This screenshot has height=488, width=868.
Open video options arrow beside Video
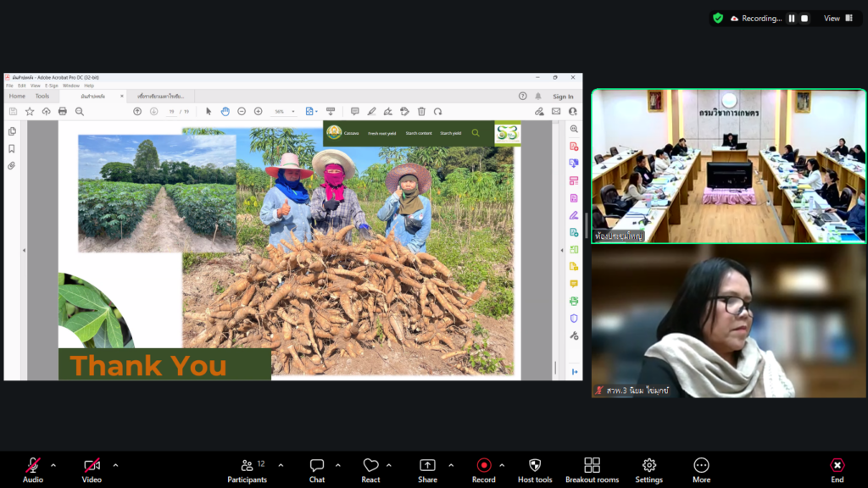click(115, 465)
